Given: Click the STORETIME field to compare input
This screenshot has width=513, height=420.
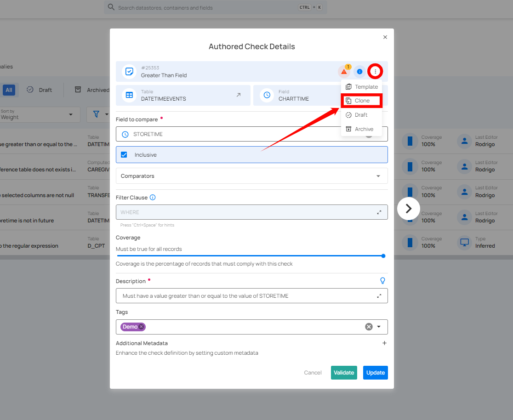Looking at the screenshot, I should click(251, 134).
